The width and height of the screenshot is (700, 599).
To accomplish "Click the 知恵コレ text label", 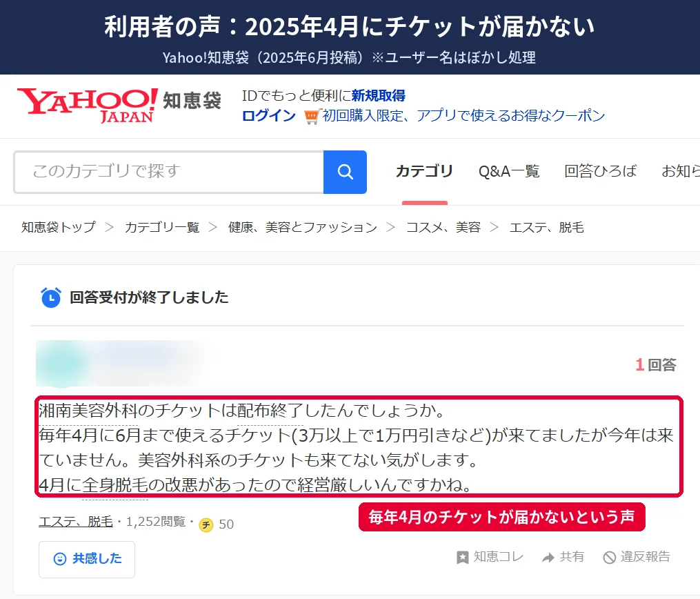I will point(498,557).
